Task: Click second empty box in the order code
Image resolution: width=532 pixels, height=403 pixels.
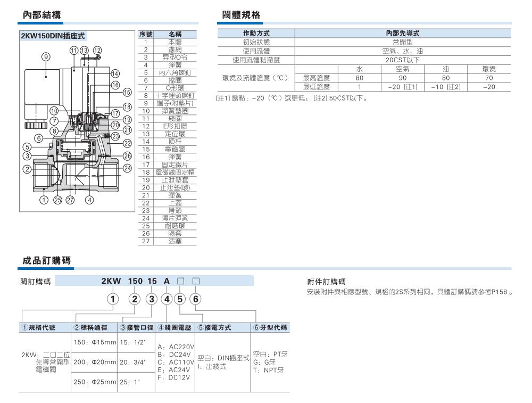Action: [x=196, y=282]
